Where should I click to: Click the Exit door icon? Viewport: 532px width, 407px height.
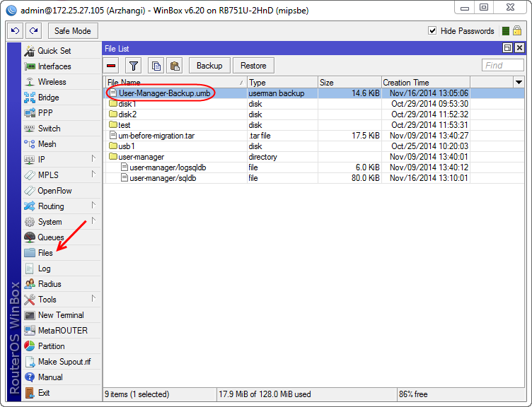click(x=30, y=393)
